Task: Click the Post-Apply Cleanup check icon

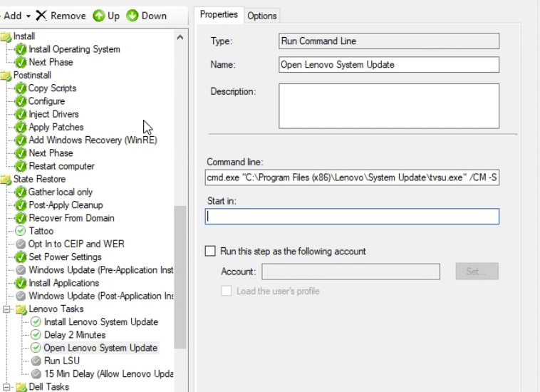Action: [21, 205]
